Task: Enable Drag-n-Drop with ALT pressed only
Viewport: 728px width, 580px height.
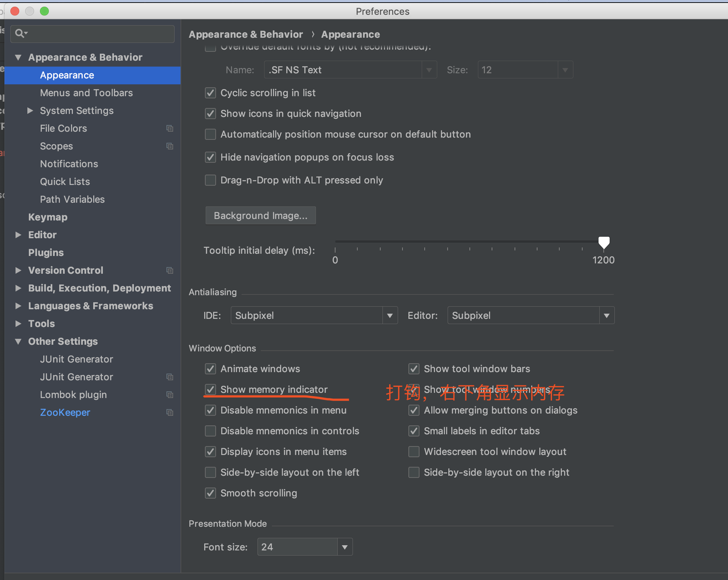Action: pyautogui.click(x=210, y=180)
